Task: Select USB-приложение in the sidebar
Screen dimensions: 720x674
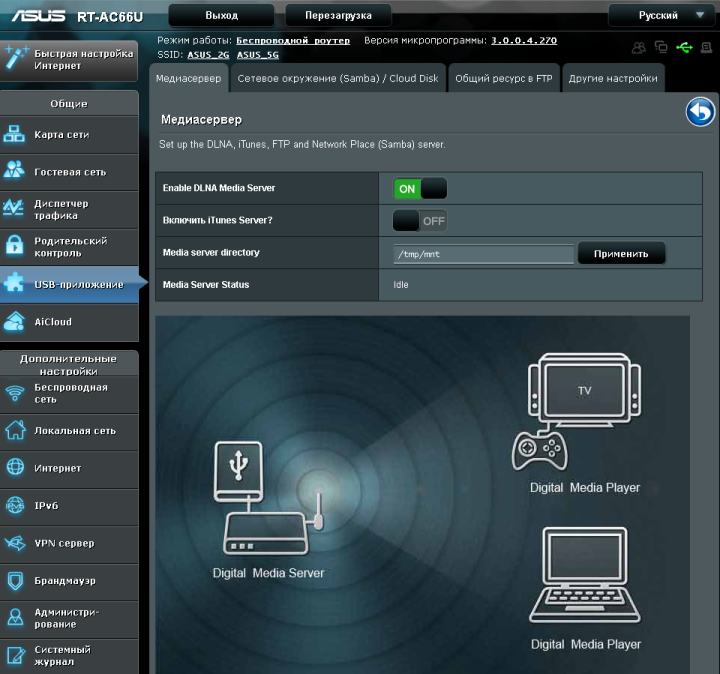Action: click(69, 285)
